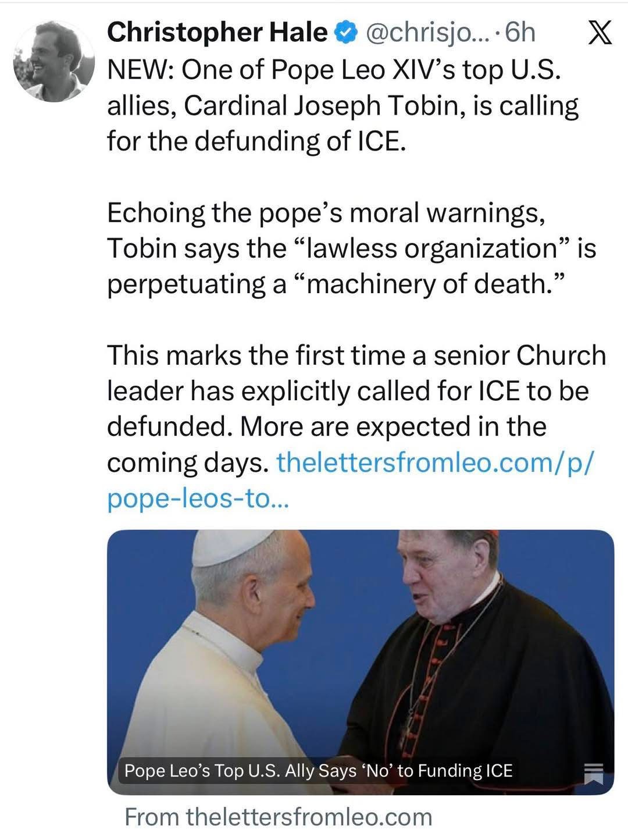Open the thelettersfromleo.com/p/ hyperlink in tweet

tap(436, 462)
